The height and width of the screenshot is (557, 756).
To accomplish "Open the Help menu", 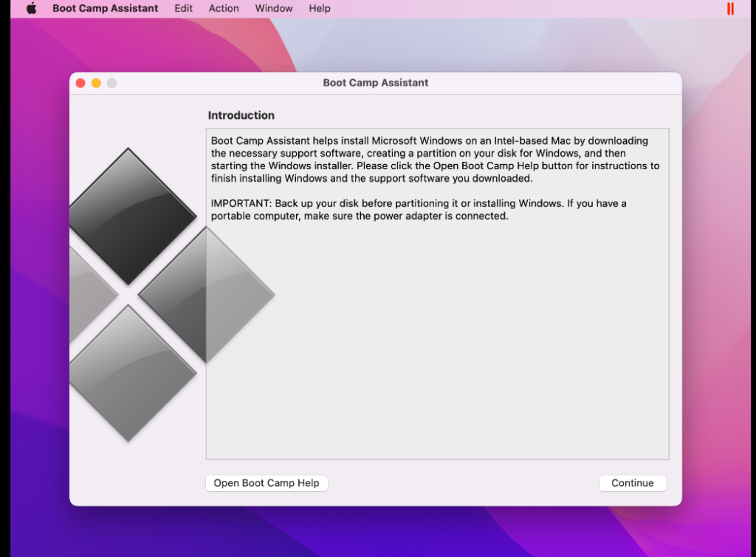I will (319, 8).
